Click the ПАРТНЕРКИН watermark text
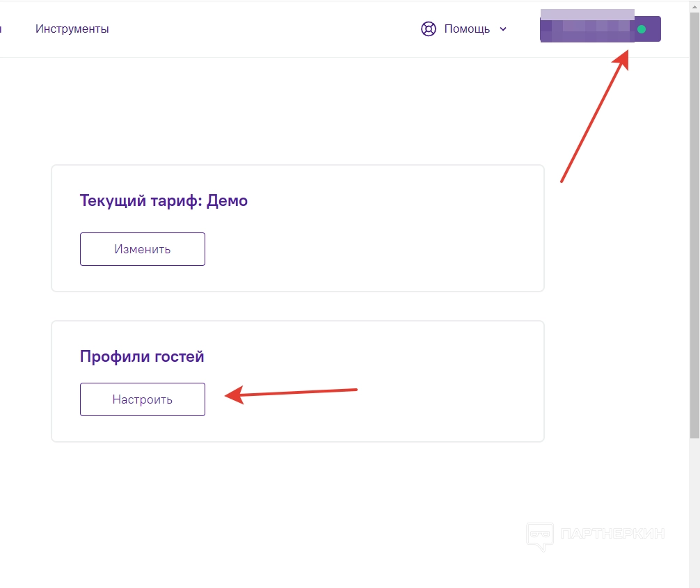 [x=612, y=534]
